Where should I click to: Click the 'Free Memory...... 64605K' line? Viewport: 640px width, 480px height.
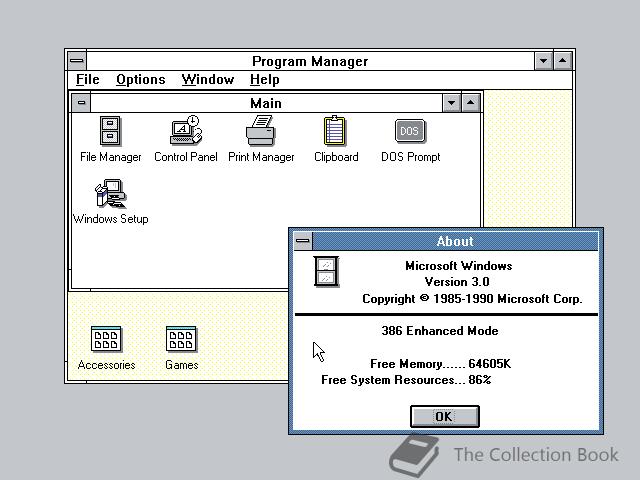click(x=440, y=364)
